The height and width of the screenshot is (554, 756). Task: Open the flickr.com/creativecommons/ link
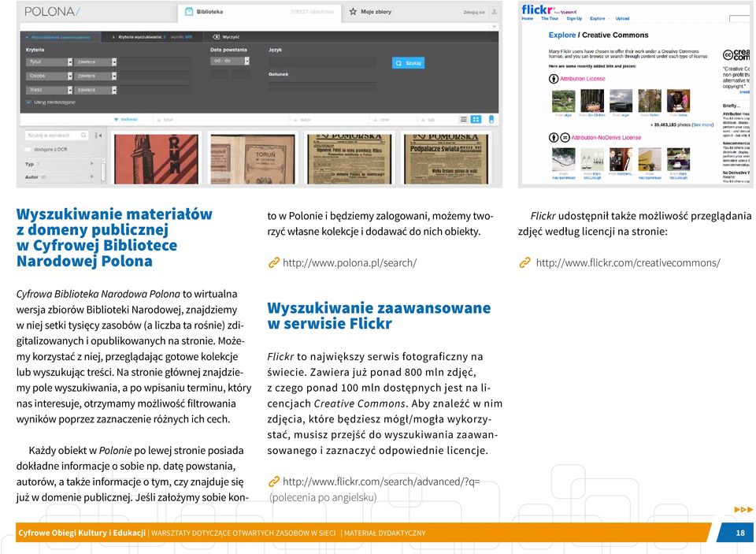tap(628, 263)
